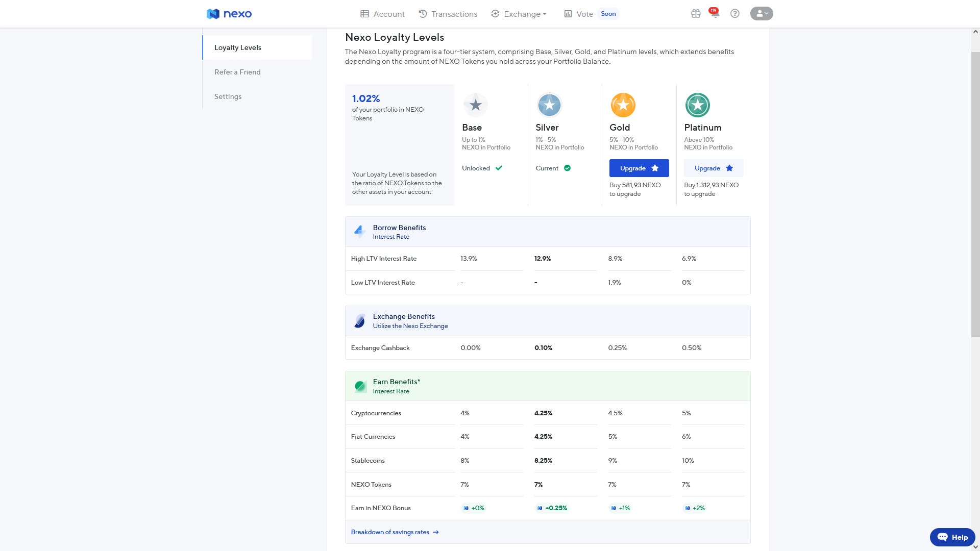This screenshot has height=551, width=980.
Task: Click the High LTV Interest Rate label
Action: [x=384, y=259]
